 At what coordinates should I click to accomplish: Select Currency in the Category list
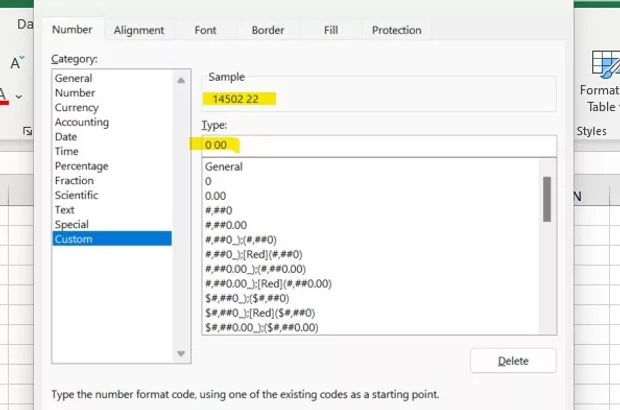click(x=77, y=108)
